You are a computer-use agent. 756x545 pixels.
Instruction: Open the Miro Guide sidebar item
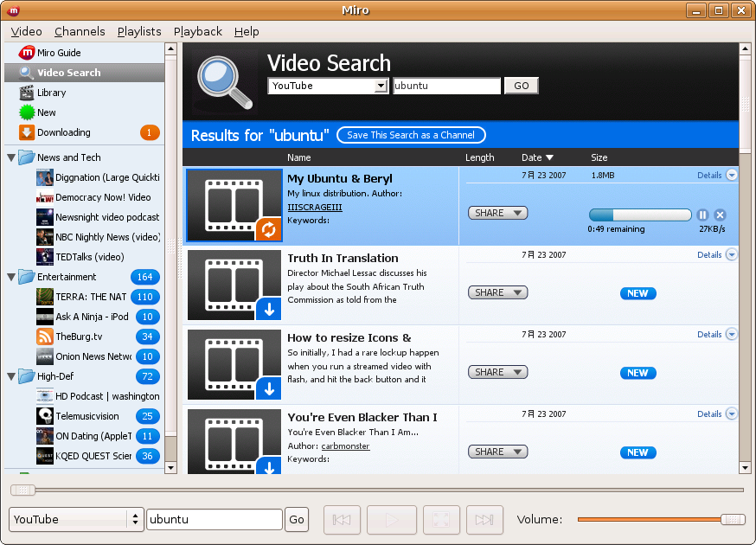click(x=85, y=53)
